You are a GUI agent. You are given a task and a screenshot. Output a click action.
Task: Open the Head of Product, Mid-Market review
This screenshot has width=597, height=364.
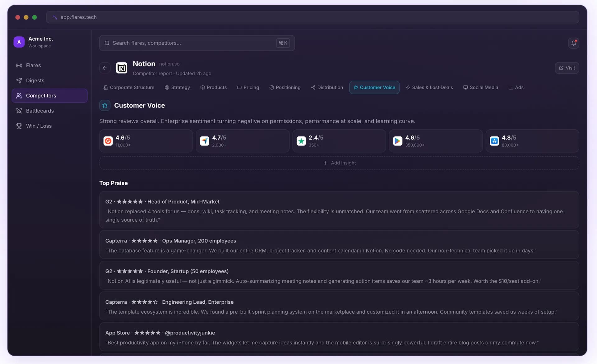pos(339,210)
